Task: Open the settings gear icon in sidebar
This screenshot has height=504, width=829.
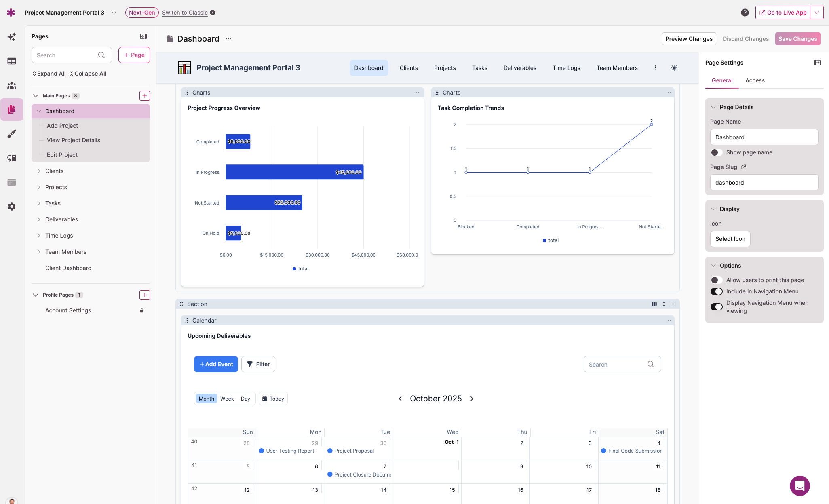Action: 12,207
